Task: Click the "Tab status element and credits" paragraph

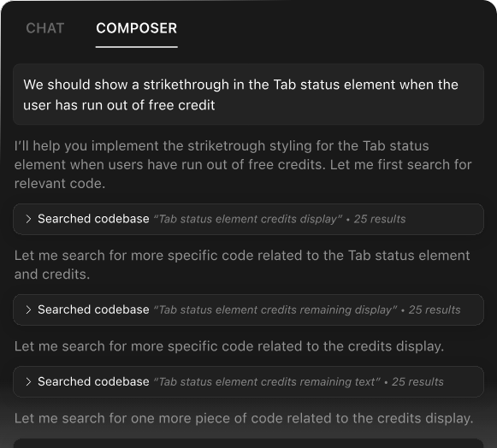Action: pyautogui.click(x=242, y=264)
